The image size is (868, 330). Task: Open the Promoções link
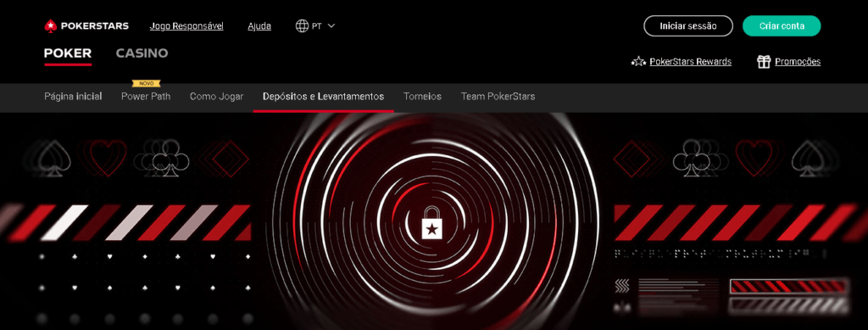click(798, 61)
